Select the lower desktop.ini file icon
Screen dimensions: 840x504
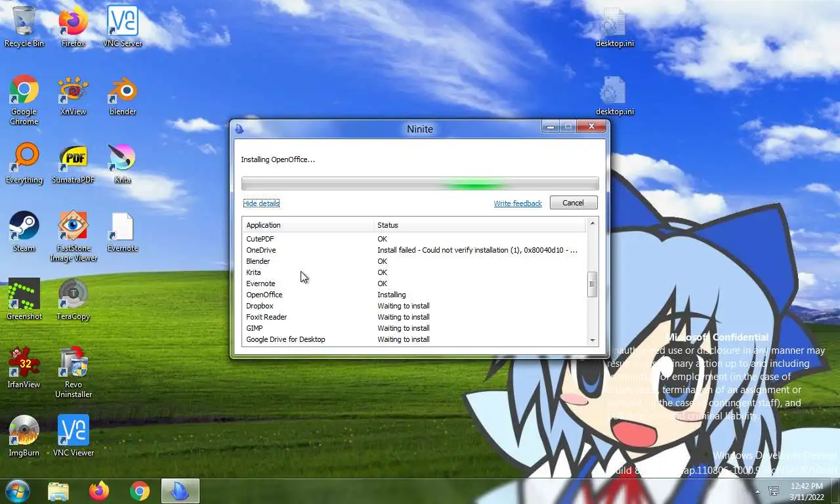(x=615, y=94)
